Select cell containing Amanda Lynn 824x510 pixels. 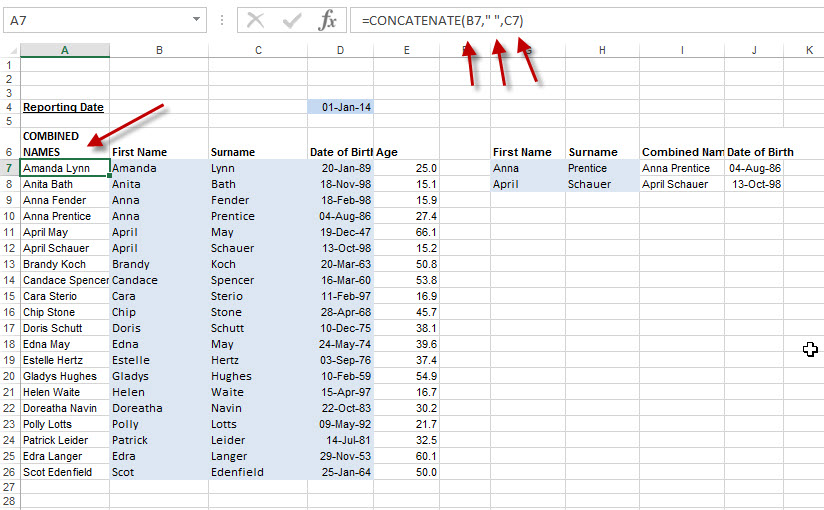[65, 168]
